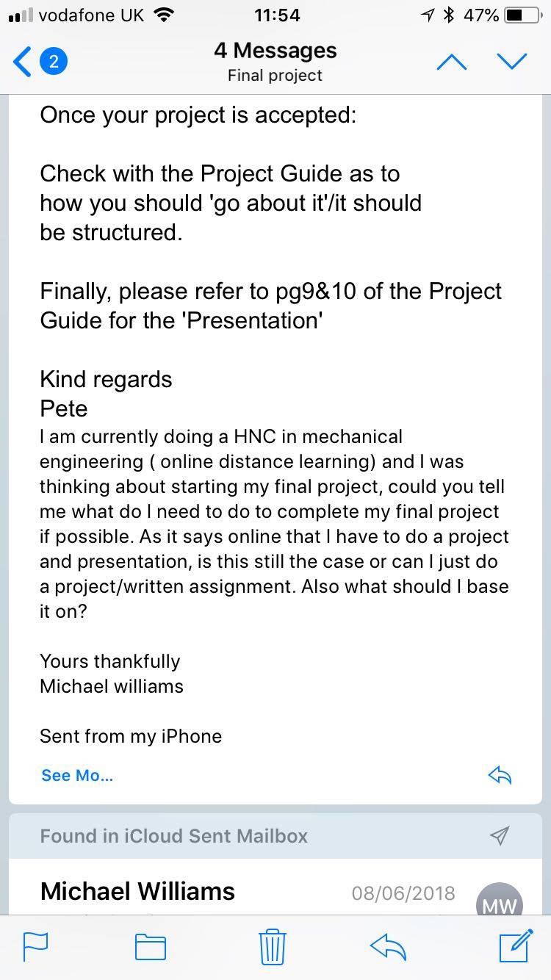Tap the back arrow to return to mailbox
The width and height of the screenshot is (551, 980).
pos(23,62)
